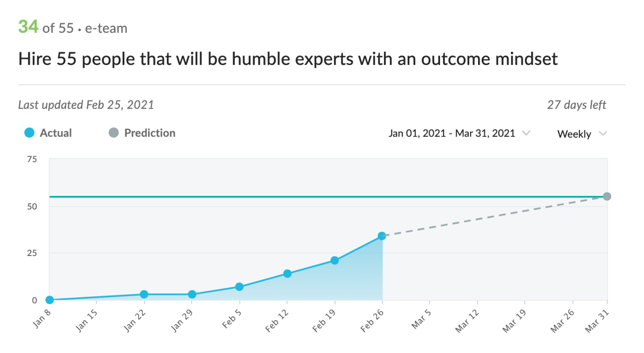Click the gray Prediction legend dot
The height and width of the screenshot is (353, 644).
click(x=114, y=133)
